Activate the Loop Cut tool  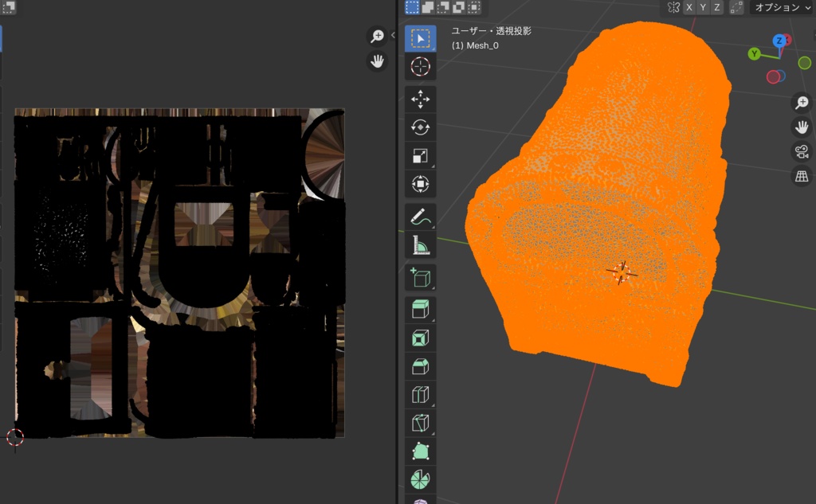(421, 394)
